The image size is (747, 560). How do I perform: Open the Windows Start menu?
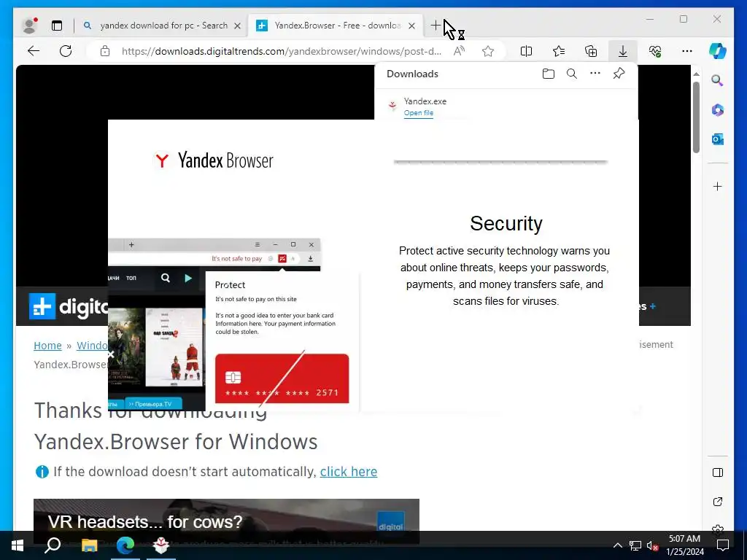pos(18,545)
